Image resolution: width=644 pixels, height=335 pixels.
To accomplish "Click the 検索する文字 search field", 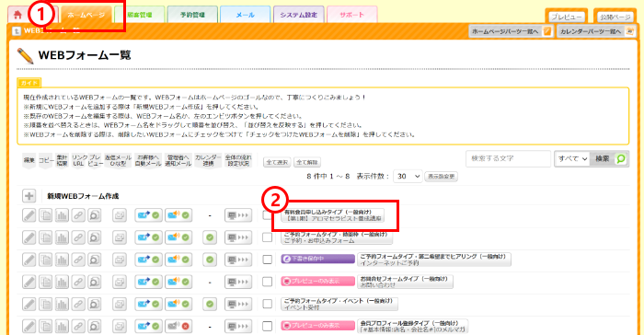I will (508, 158).
